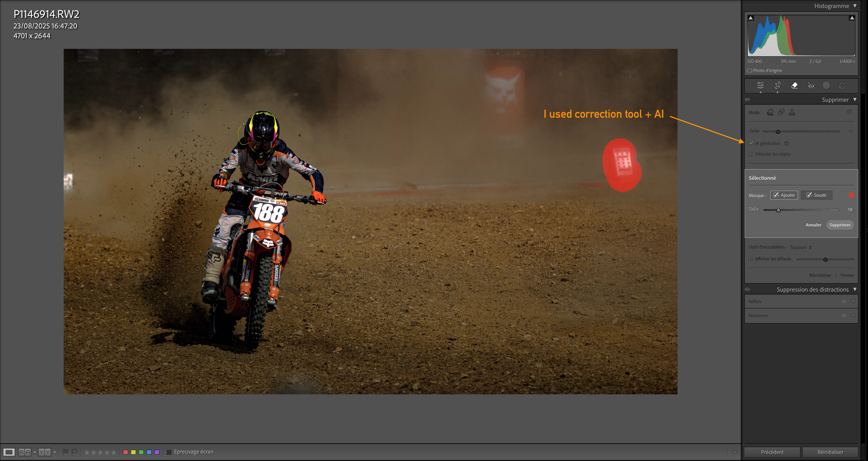Choose the Healing bandage mode icon

tap(781, 112)
